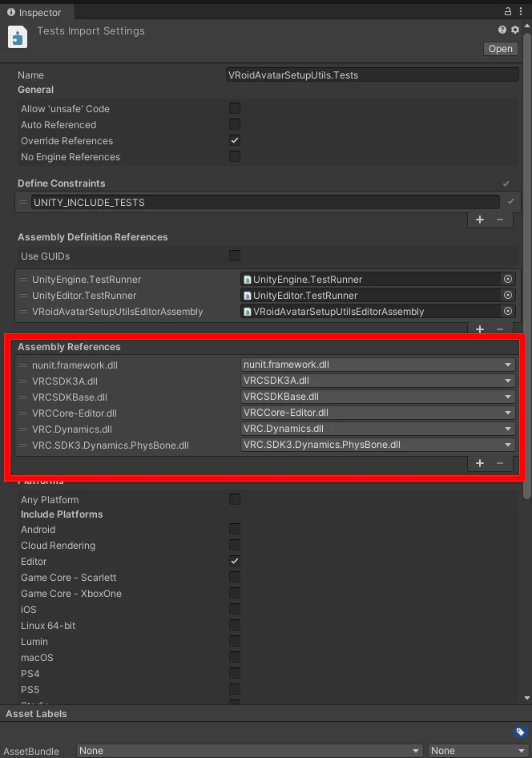The image size is (532, 758).
Task: Click the UnityEngine.TestRunner object field
Action: click(x=372, y=279)
